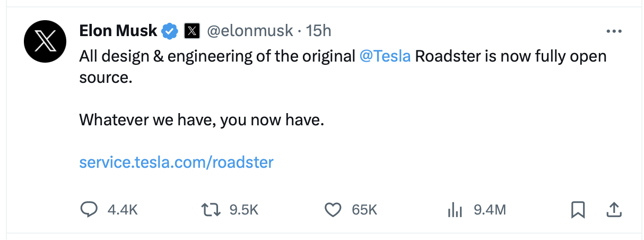The height and width of the screenshot is (240, 644).
Task: Open the reply icon with 4.4K
Action: click(x=89, y=210)
